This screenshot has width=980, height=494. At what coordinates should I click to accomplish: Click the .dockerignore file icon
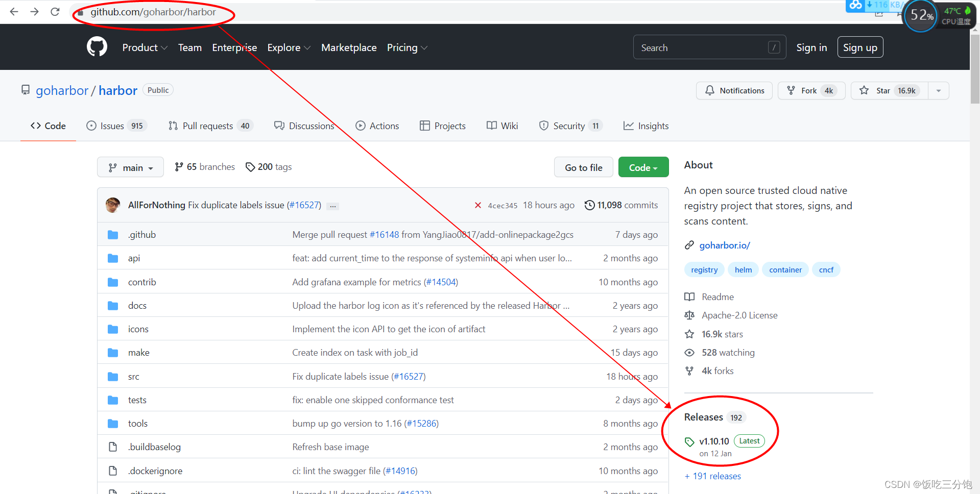point(113,471)
